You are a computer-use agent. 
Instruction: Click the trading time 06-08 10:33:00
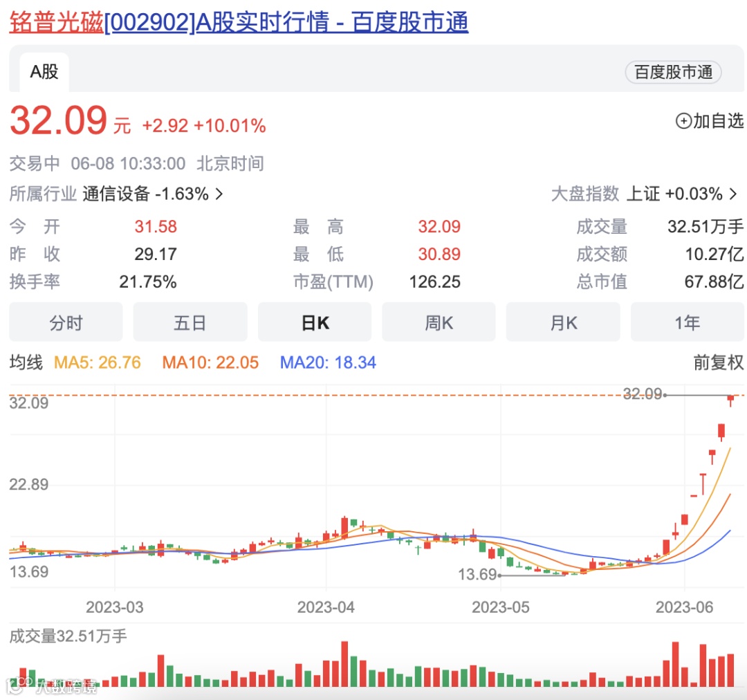(x=128, y=164)
